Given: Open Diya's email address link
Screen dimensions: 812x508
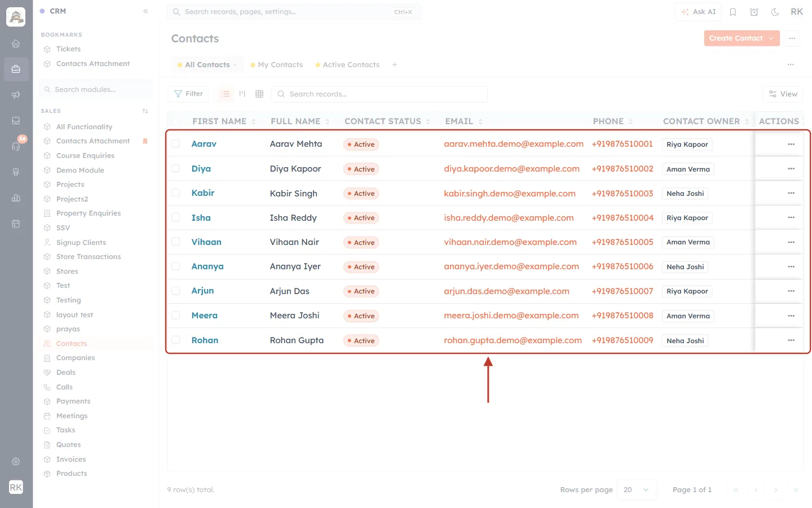Looking at the screenshot, I should [511, 169].
